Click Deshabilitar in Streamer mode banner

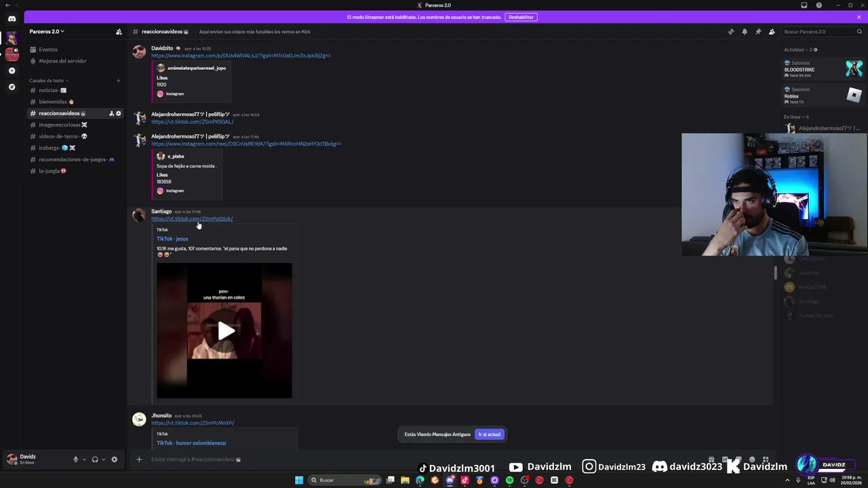[x=521, y=17]
